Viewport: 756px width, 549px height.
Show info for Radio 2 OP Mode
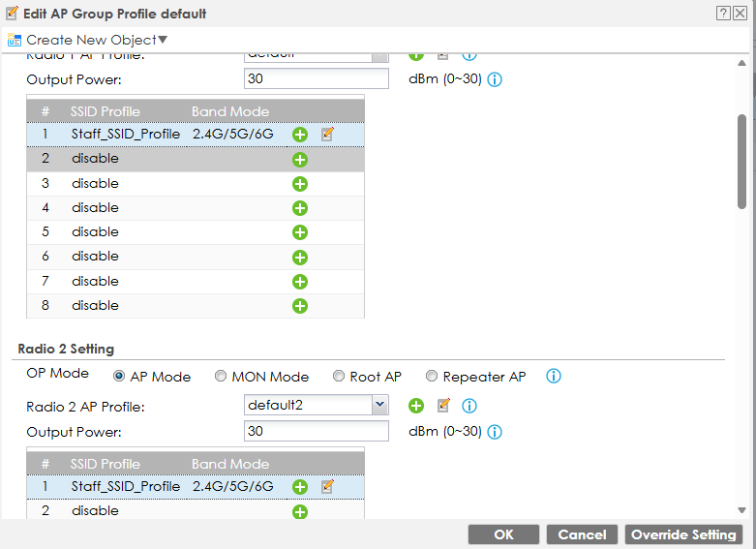554,376
